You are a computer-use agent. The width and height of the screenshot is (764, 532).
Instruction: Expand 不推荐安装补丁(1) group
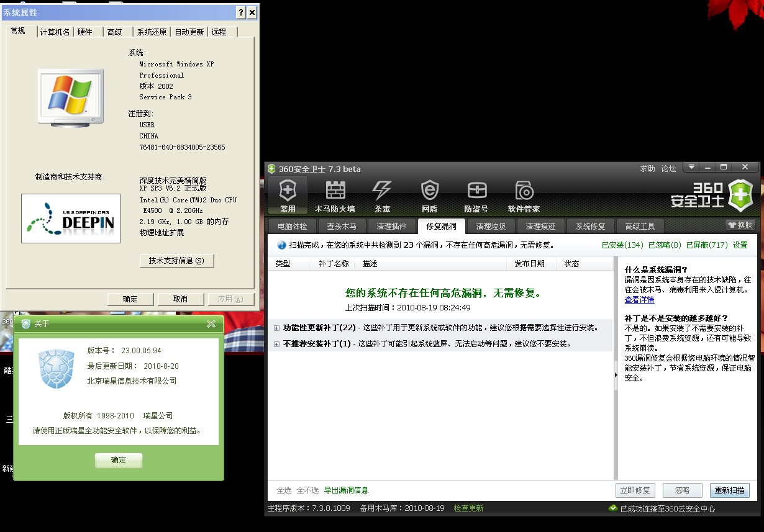277,343
